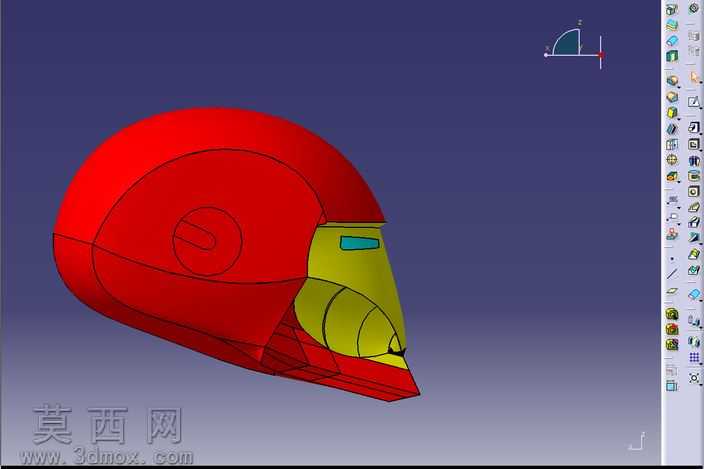Click the third Boolean intersect icon

coord(672,344)
